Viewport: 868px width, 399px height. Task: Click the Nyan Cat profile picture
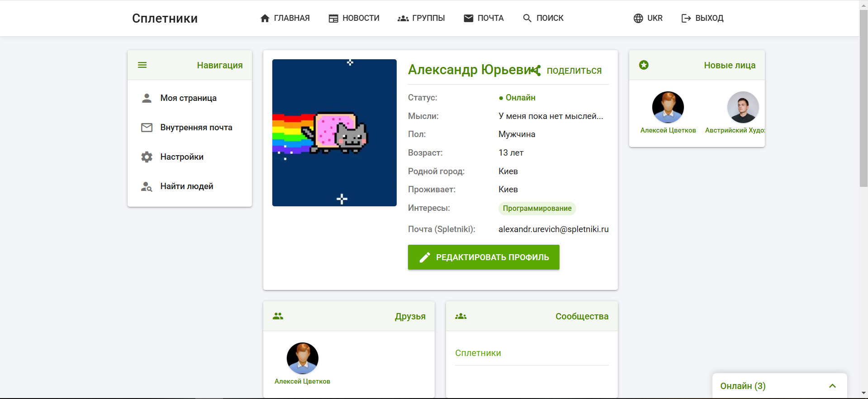pos(334,133)
